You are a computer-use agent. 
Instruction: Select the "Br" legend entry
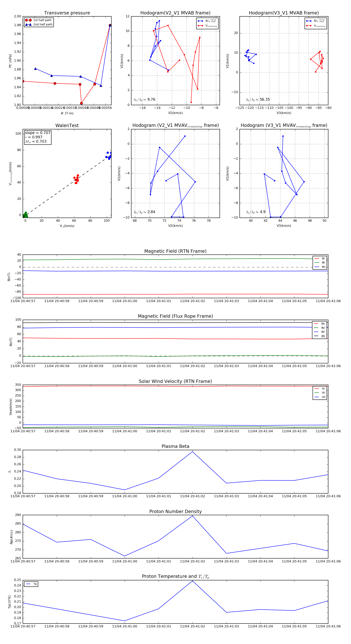(320, 259)
